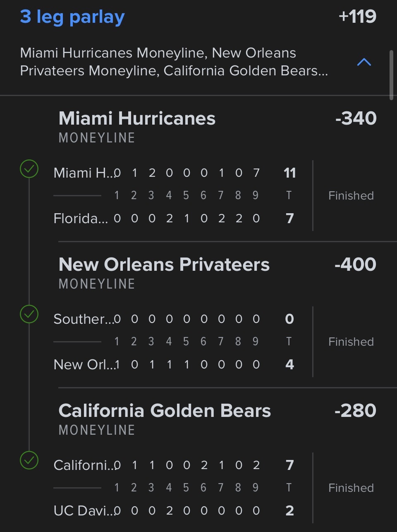Click the Finished status for New Orleans game
This screenshot has height=532, width=397.
[351, 342]
